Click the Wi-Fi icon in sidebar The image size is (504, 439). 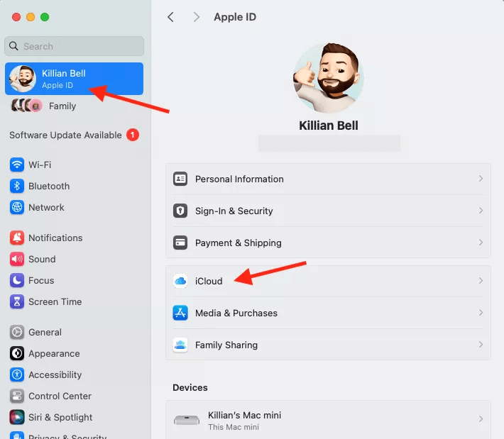17,165
